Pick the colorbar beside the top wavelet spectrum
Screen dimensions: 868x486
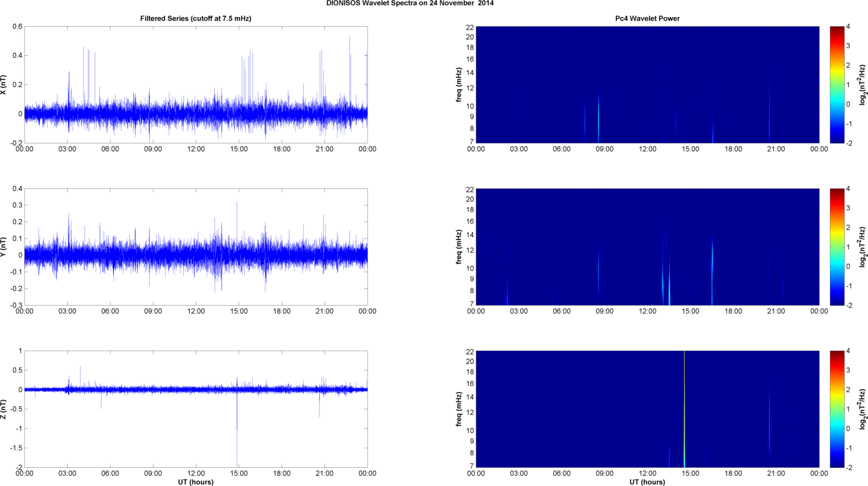click(837, 85)
